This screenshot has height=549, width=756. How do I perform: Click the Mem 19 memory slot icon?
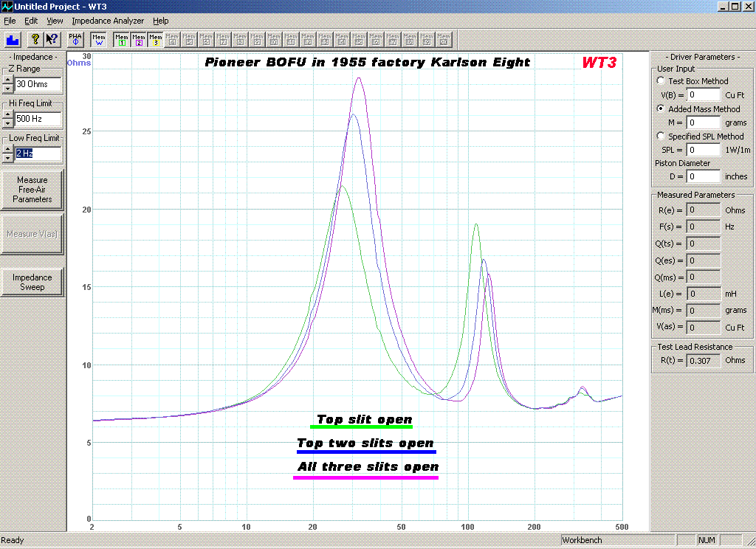pos(426,40)
